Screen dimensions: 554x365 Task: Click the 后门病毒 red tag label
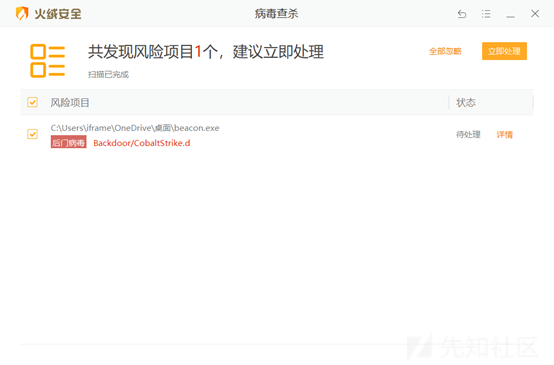pyautogui.click(x=69, y=142)
